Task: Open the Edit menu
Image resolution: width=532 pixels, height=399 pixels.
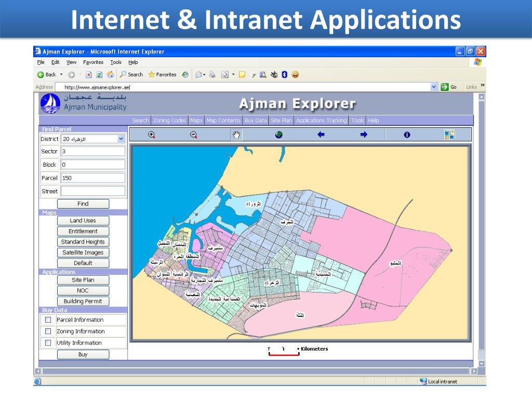Action: click(x=55, y=62)
